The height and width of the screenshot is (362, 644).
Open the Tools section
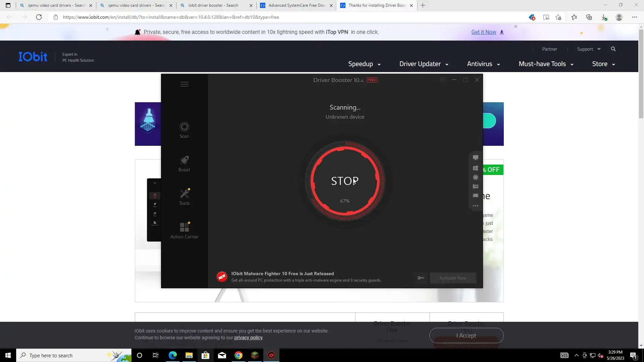(184, 197)
